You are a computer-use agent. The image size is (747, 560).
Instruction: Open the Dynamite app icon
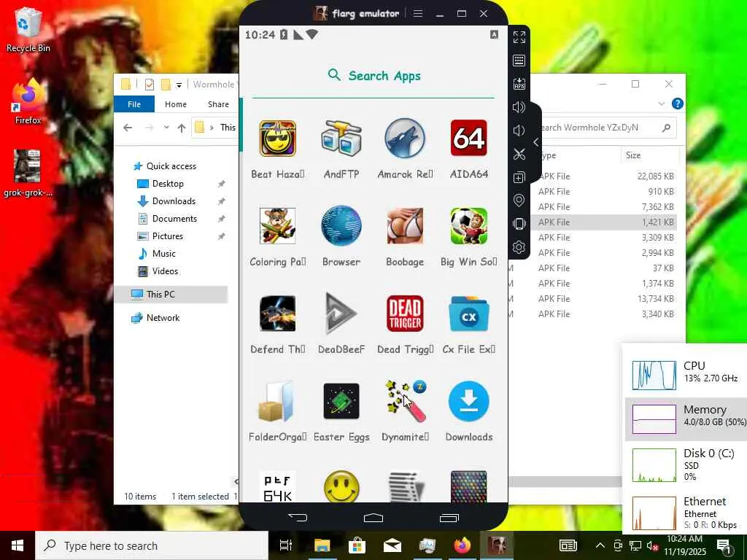[x=405, y=401]
